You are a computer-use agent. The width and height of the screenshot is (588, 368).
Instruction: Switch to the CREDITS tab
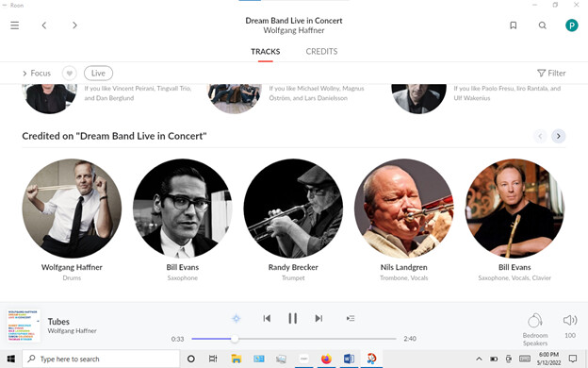[x=321, y=52]
